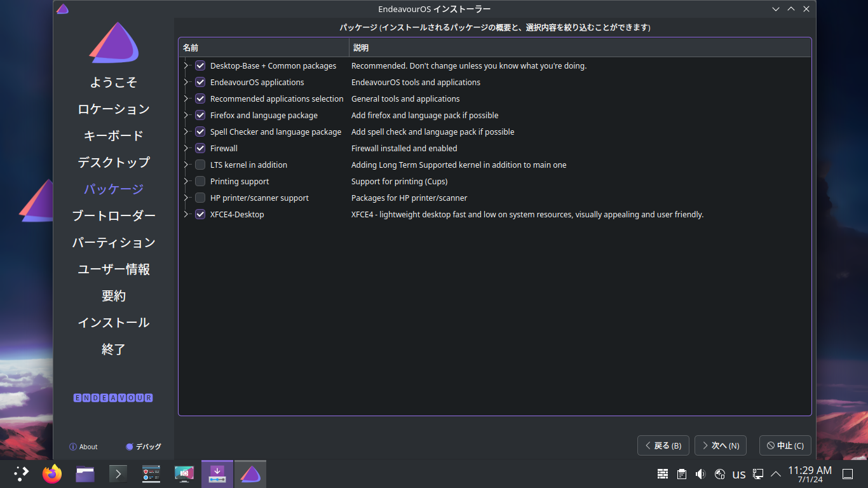Go to the インストール step
Viewport: 868px width, 488px height.
pos(114,323)
